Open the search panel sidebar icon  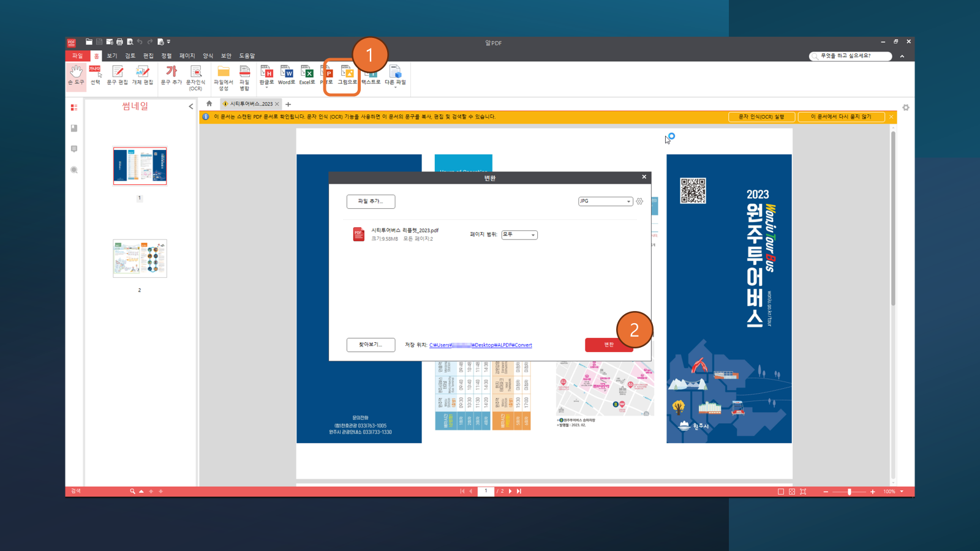(74, 170)
